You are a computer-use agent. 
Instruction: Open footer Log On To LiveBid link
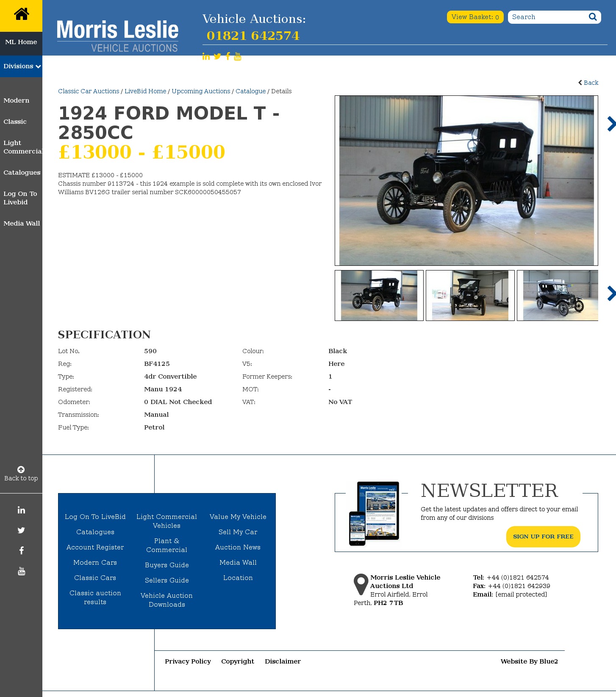point(95,517)
